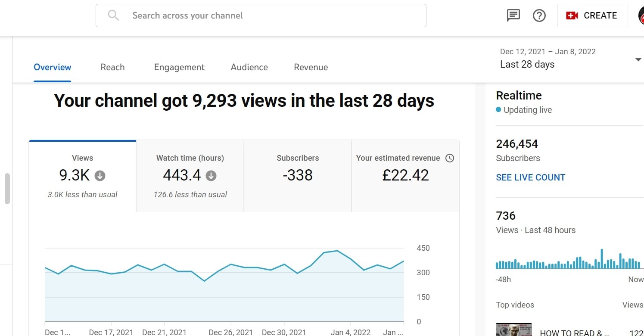
Task: Click the down arrow beside 443.4 watch time
Action: click(211, 176)
